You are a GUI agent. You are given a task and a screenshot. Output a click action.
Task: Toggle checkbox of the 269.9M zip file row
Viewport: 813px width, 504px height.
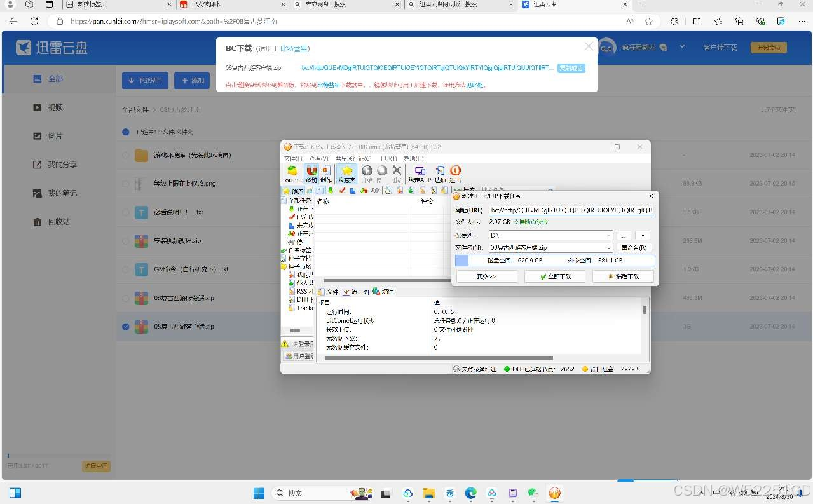point(126,241)
